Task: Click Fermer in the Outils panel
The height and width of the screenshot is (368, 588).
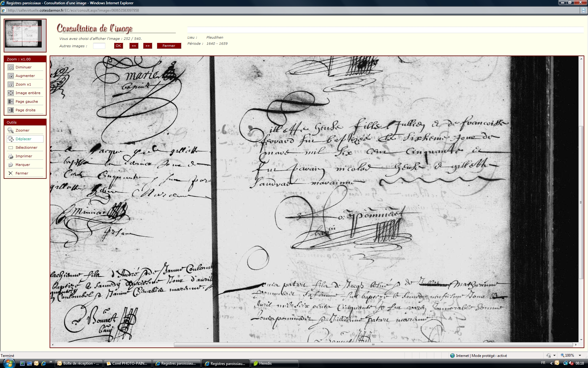Action: (x=11, y=173)
